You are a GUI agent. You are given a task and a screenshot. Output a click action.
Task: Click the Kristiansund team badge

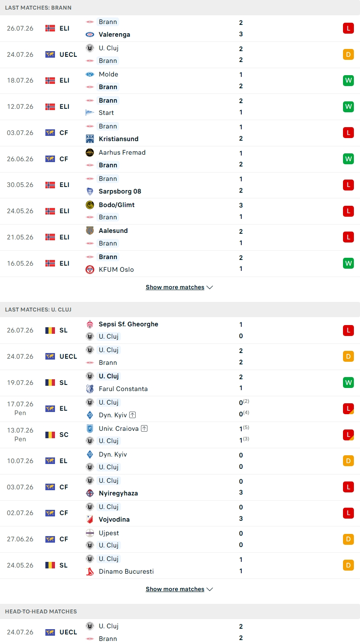(90, 139)
